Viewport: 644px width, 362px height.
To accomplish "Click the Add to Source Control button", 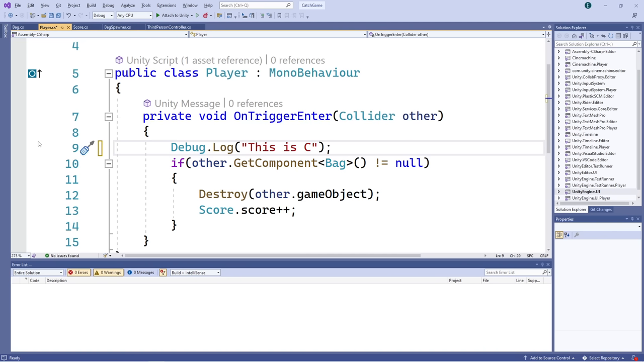I will 549,357.
